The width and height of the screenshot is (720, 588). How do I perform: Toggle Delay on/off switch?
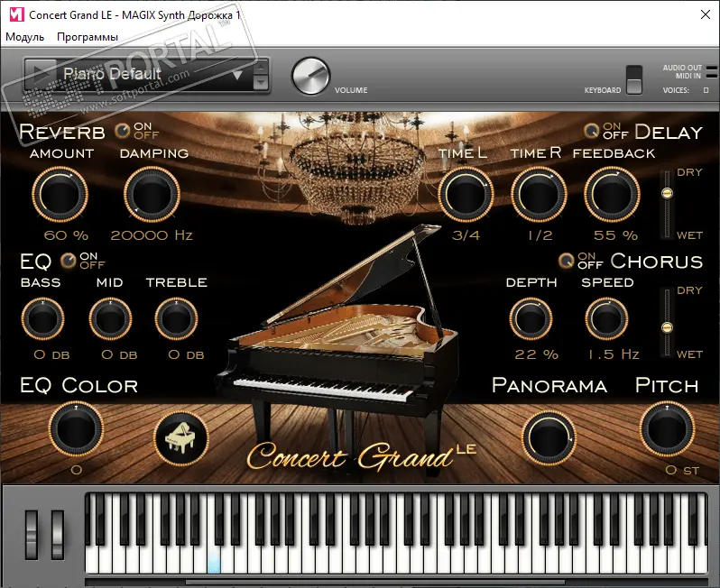point(592,132)
